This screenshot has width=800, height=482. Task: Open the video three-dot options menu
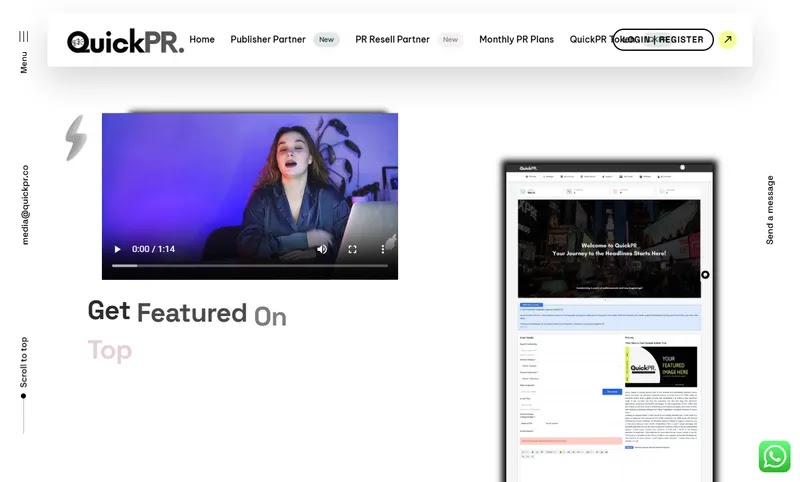coord(383,249)
